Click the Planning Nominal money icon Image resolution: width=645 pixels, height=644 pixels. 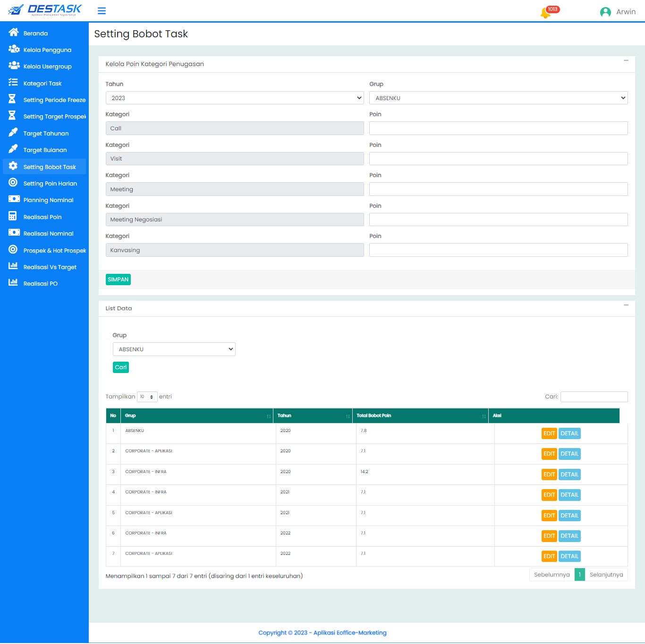14,199
